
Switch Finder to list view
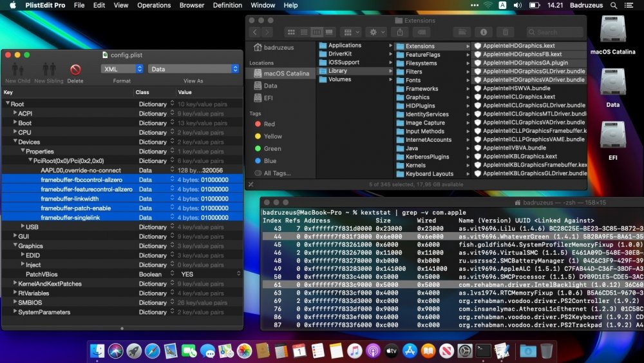pyautogui.click(x=304, y=32)
